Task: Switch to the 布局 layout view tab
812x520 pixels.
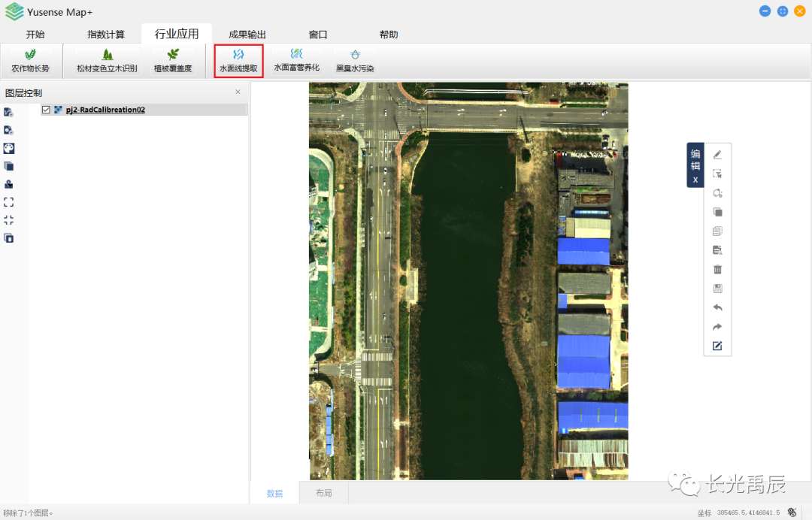Action: coord(323,493)
